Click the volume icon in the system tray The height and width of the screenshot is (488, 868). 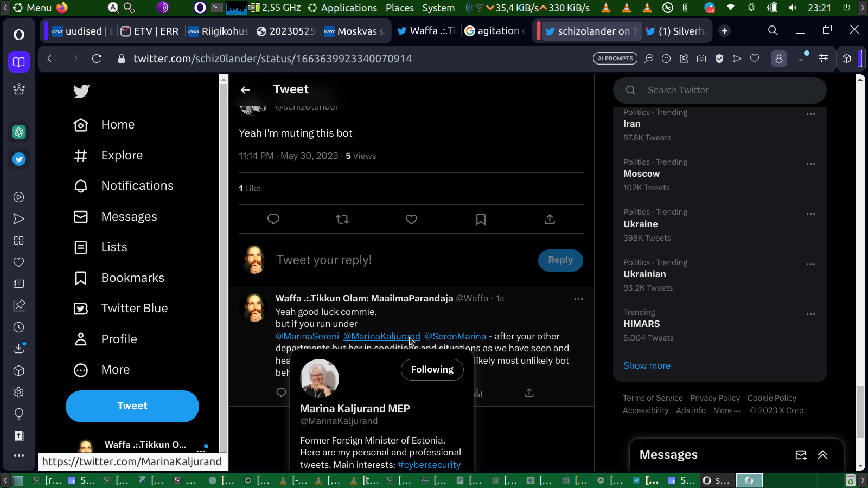[x=793, y=8]
